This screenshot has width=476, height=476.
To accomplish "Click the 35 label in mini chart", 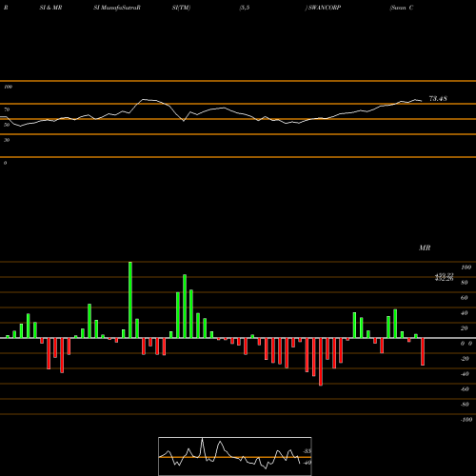I will (307, 451).
